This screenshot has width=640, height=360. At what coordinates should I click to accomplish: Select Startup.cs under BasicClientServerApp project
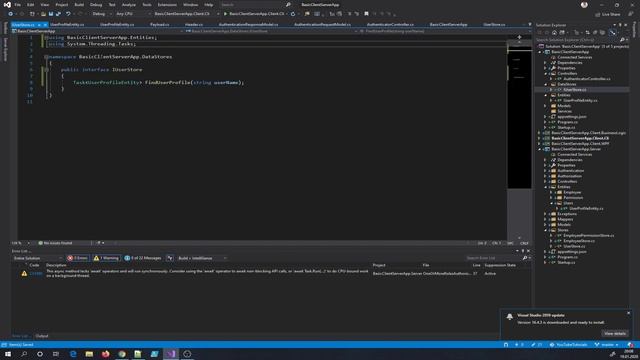[566, 127]
